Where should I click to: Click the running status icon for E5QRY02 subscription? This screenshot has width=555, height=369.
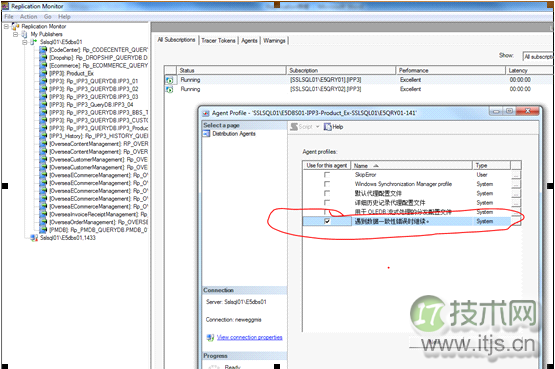pyautogui.click(x=170, y=90)
